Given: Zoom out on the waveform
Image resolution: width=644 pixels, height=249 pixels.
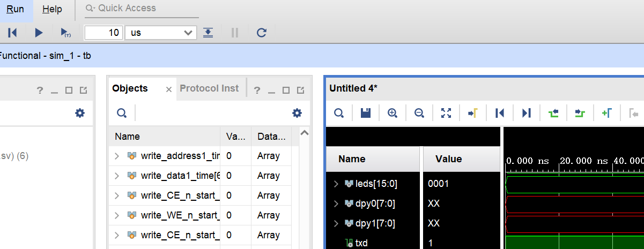Looking at the screenshot, I should coord(419,113).
